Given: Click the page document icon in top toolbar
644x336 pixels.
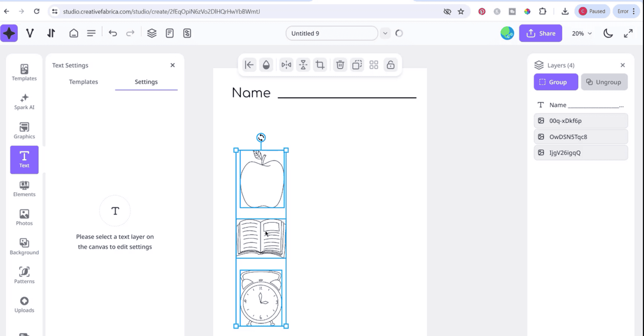Looking at the screenshot, I should pos(170,33).
